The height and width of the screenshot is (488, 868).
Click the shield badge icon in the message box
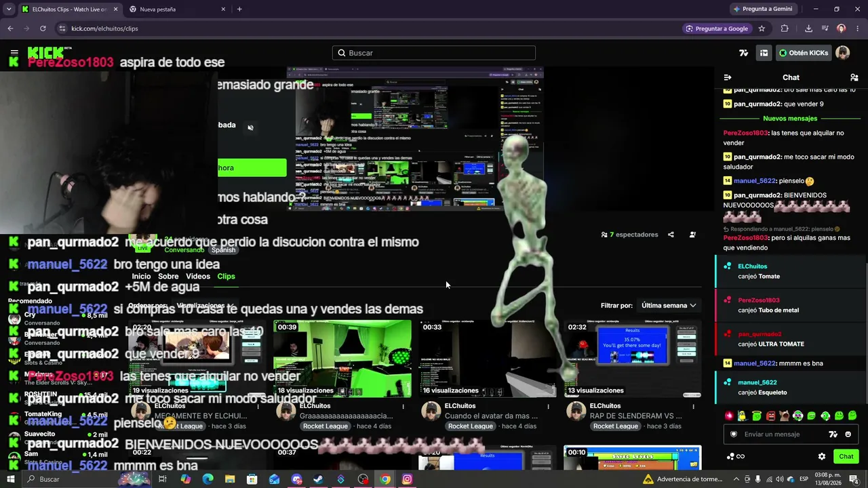(x=733, y=434)
